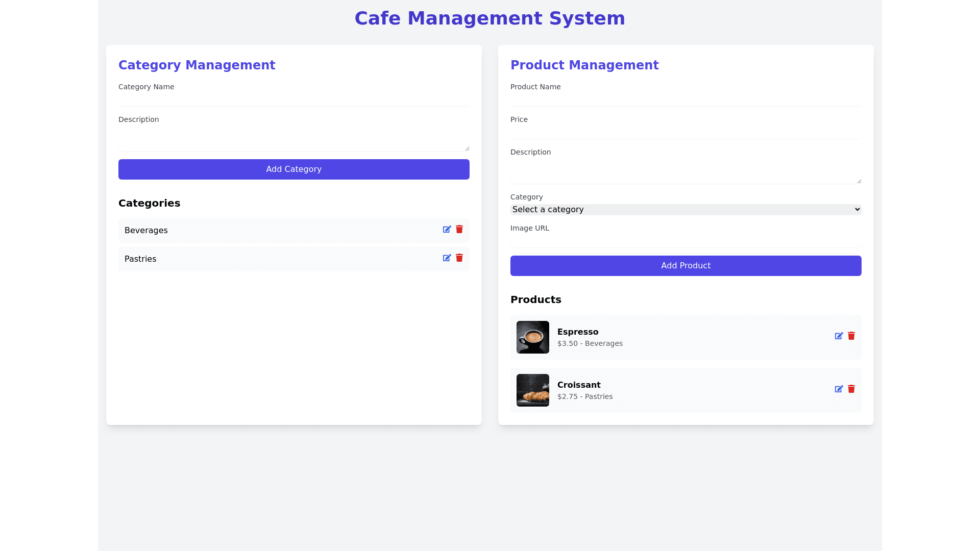
Task: Focus the Category Name input field
Action: [293, 100]
